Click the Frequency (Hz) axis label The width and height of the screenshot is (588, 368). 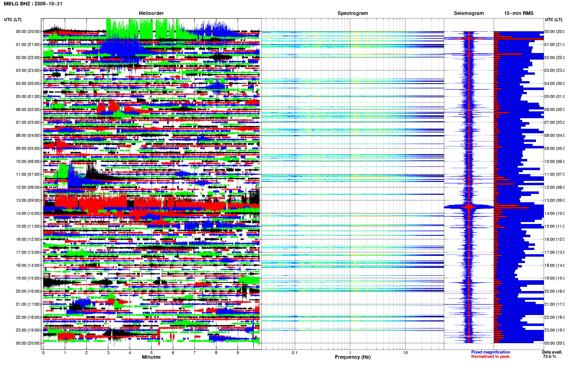353,357
